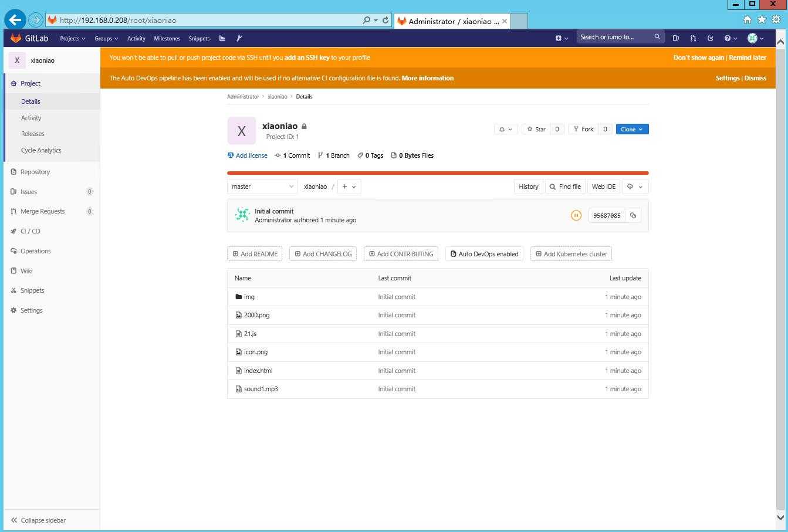
Task: Click Don't show again in SSH banner
Action: point(699,57)
